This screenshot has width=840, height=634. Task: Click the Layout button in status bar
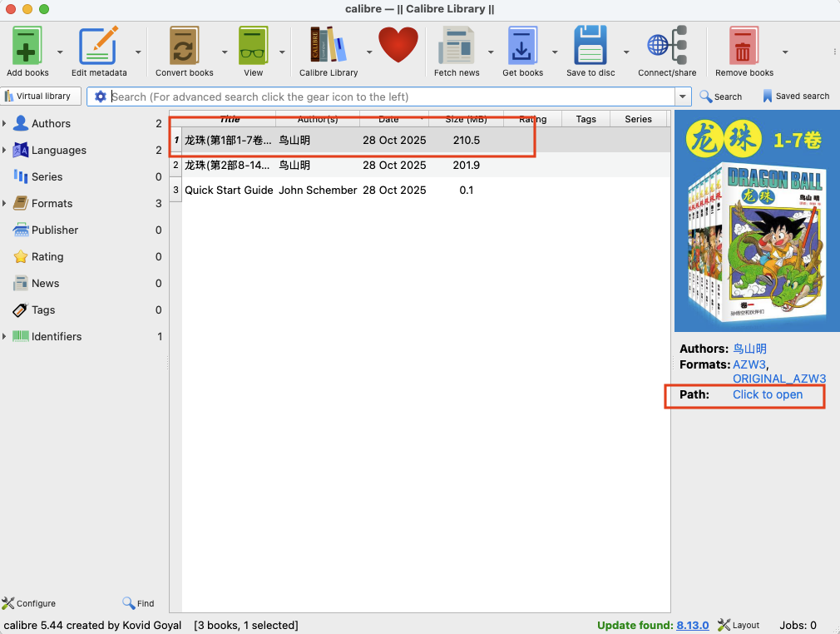click(739, 625)
